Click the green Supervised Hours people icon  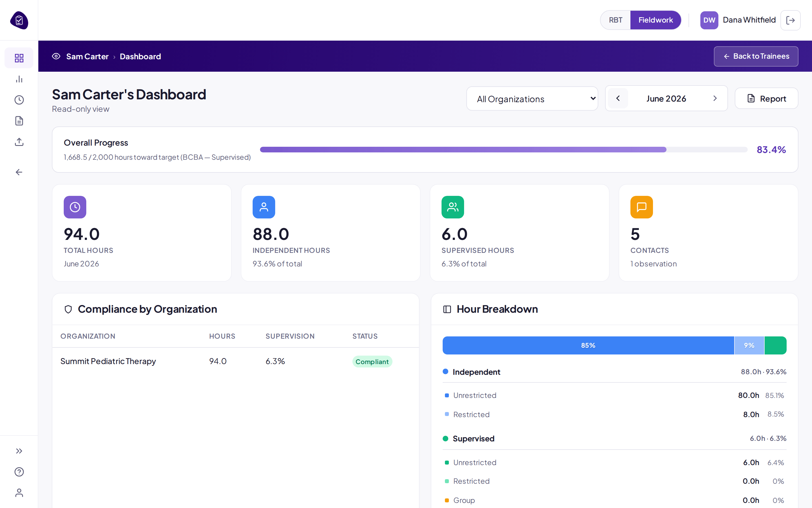click(453, 207)
